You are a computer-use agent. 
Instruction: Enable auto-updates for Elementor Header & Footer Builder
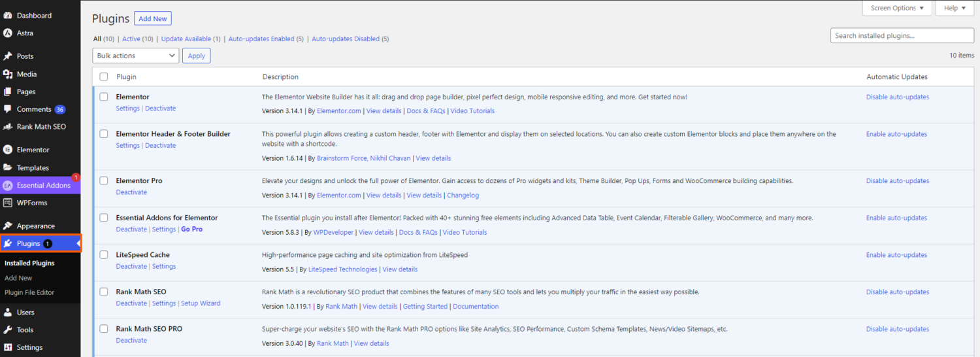[x=896, y=134]
